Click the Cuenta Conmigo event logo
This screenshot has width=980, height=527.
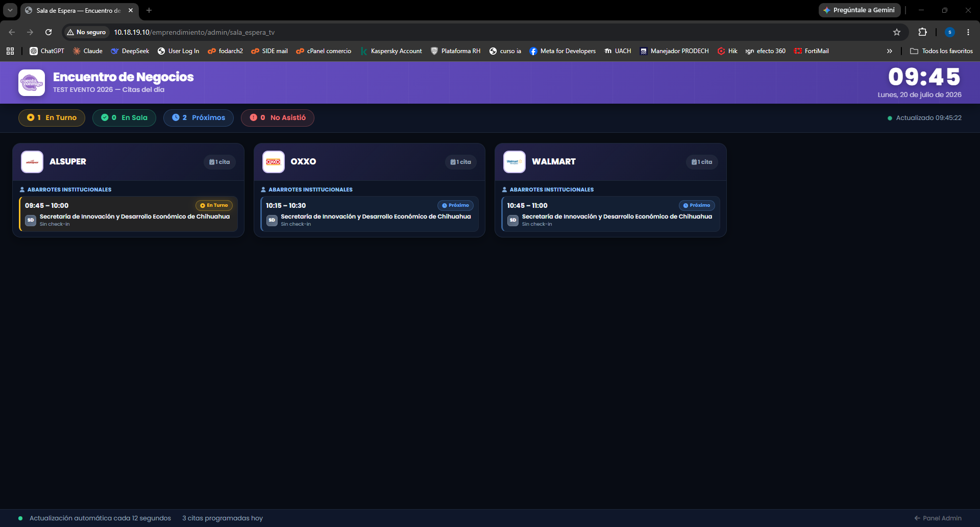32,83
